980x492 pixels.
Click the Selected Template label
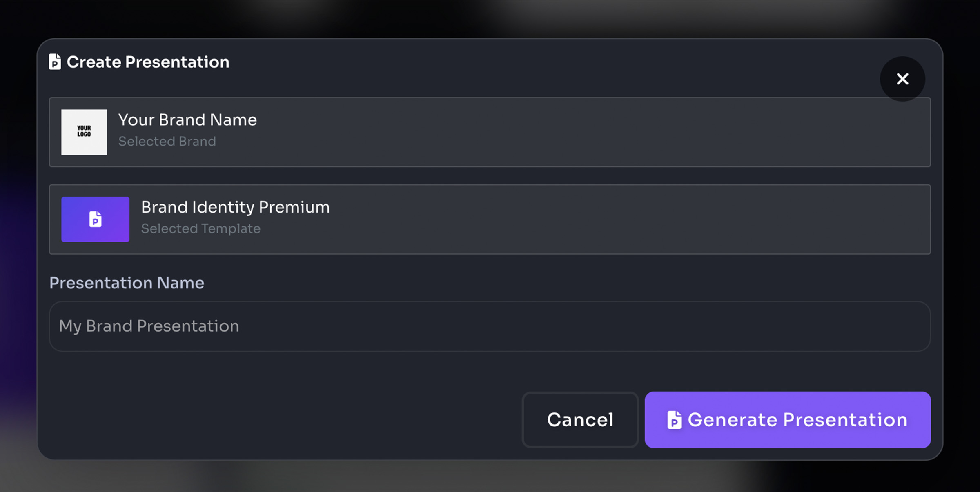[x=200, y=228]
